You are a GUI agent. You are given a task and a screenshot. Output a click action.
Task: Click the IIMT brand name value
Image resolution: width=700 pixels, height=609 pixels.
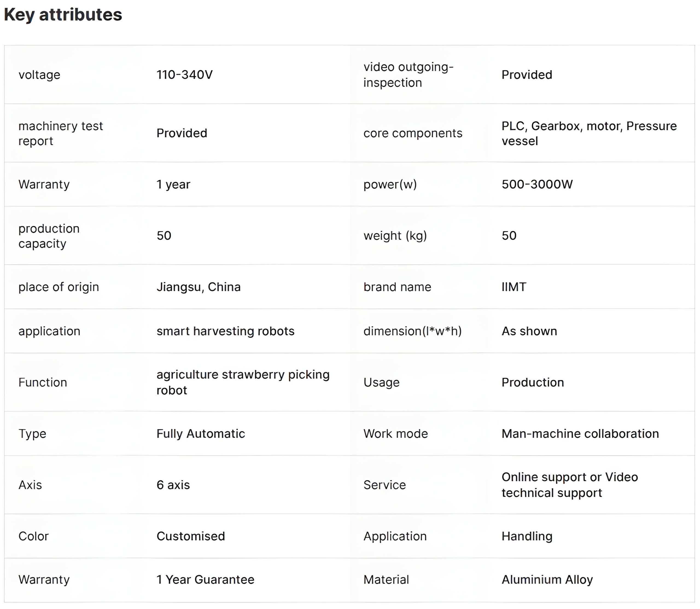(x=514, y=287)
